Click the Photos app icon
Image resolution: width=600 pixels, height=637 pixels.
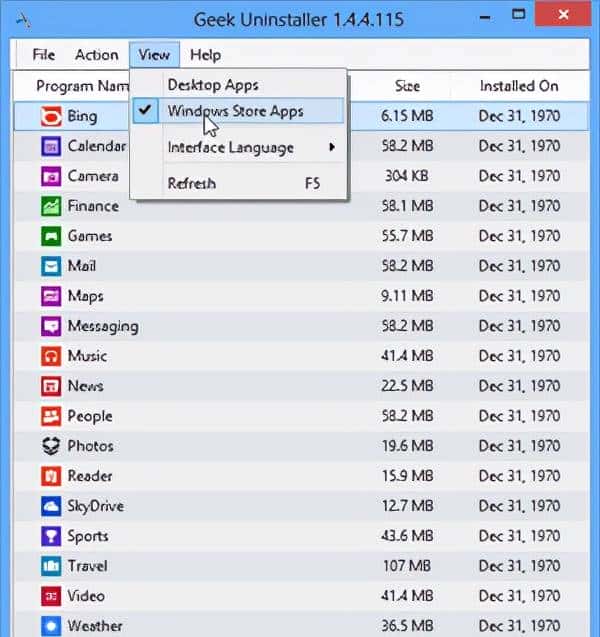(51, 446)
